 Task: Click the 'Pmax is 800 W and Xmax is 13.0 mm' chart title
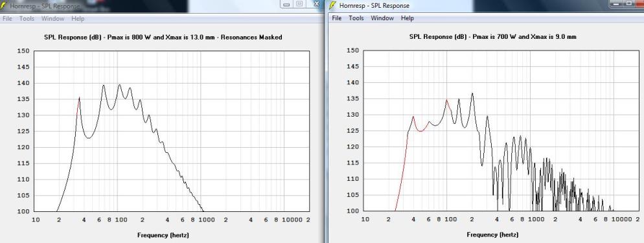coord(163,37)
